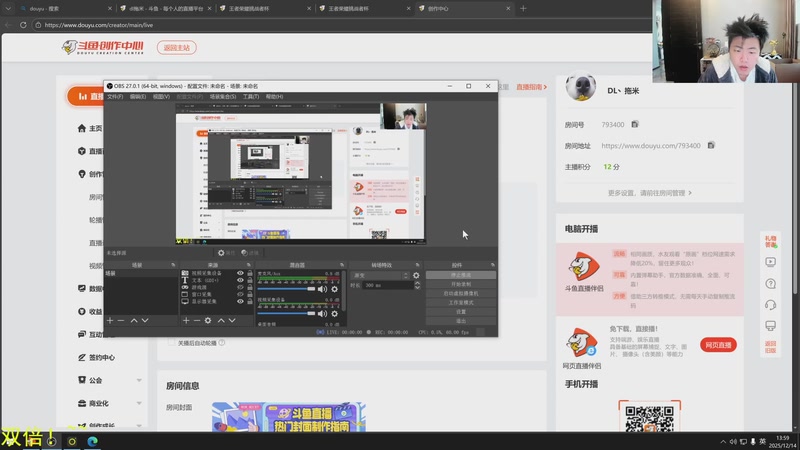Pop out the 场景 dock panel
Viewport: 800px width, 450px height.
pyautogui.click(x=173, y=265)
